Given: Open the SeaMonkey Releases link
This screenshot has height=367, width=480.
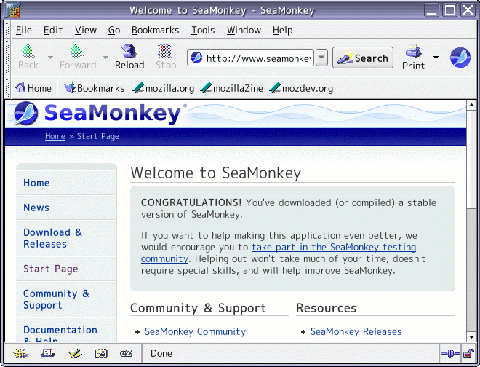Looking at the screenshot, I should [356, 332].
